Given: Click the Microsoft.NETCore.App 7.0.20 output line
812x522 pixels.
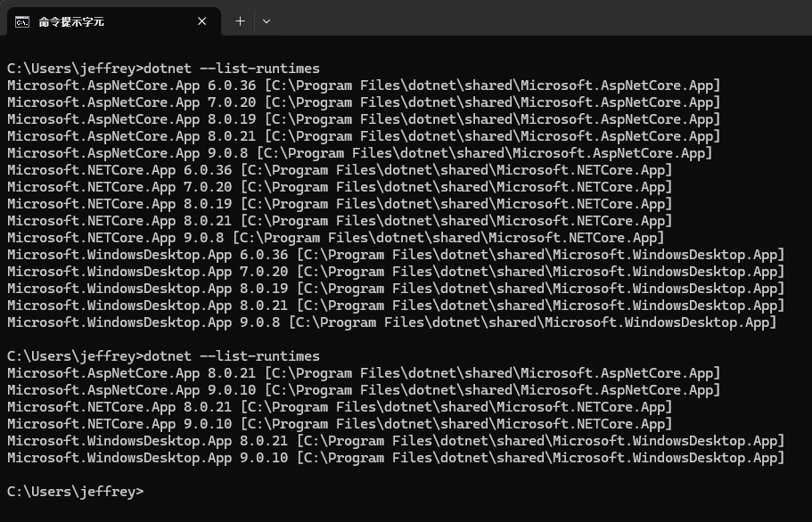Looking at the screenshot, I should pyautogui.click(x=340, y=187).
